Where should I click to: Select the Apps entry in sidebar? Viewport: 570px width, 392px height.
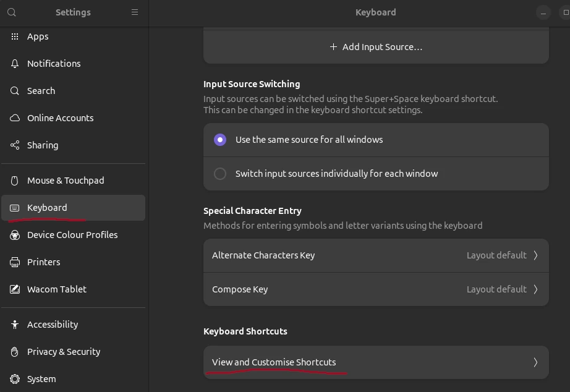[38, 36]
